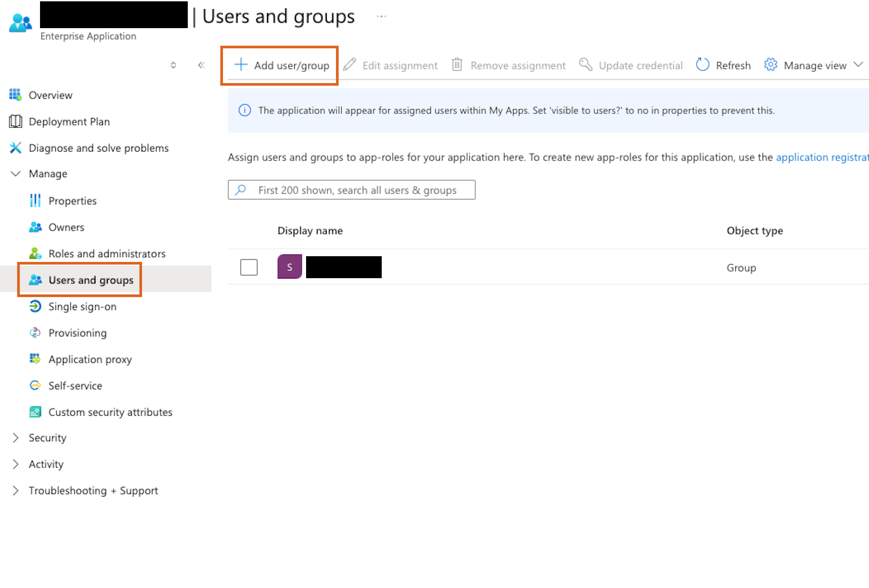The image size is (869, 588).
Task: Open Roles and administrators menu item
Action: pyautogui.click(x=107, y=254)
